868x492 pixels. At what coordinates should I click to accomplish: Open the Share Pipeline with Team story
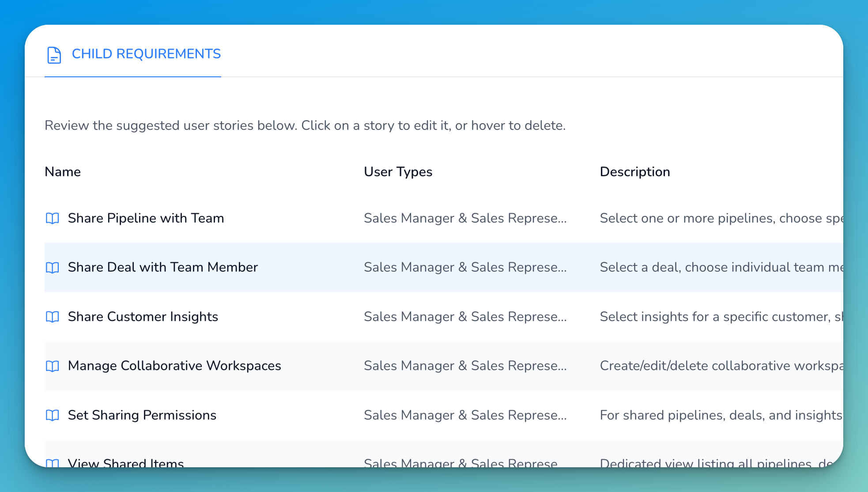click(146, 218)
